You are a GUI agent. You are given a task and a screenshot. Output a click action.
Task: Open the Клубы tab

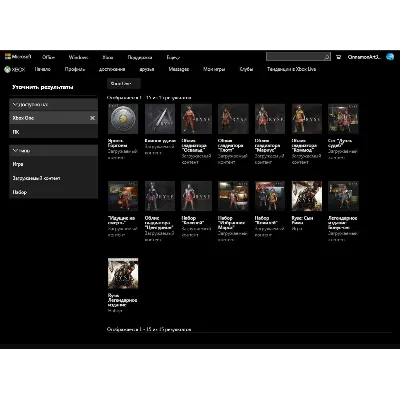pyautogui.click(x=246, y=69)
